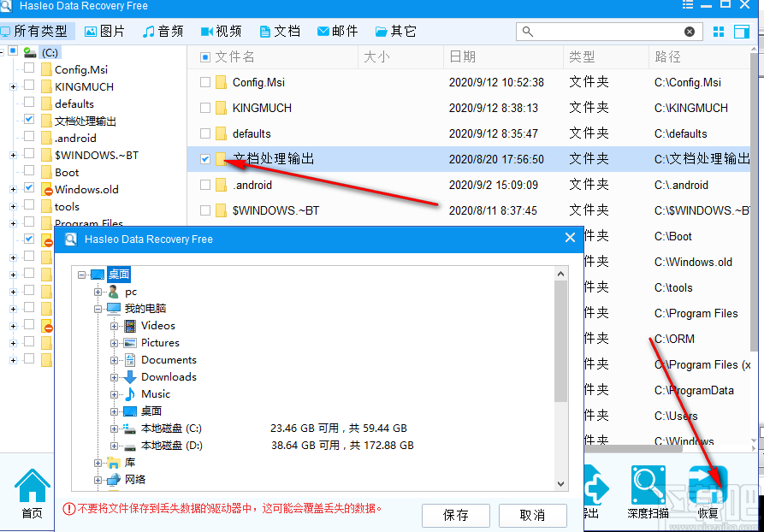The width and height of the screenshot is (764, 532).
Task: Click the dialog vertical scrollbar thumb
Action: point(561,341)
